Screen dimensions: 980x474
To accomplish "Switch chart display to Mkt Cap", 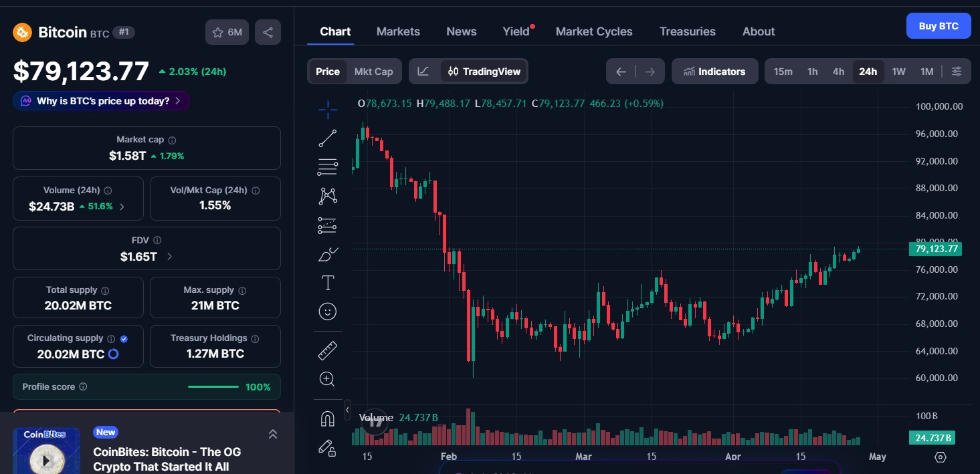I will [373, 71].
